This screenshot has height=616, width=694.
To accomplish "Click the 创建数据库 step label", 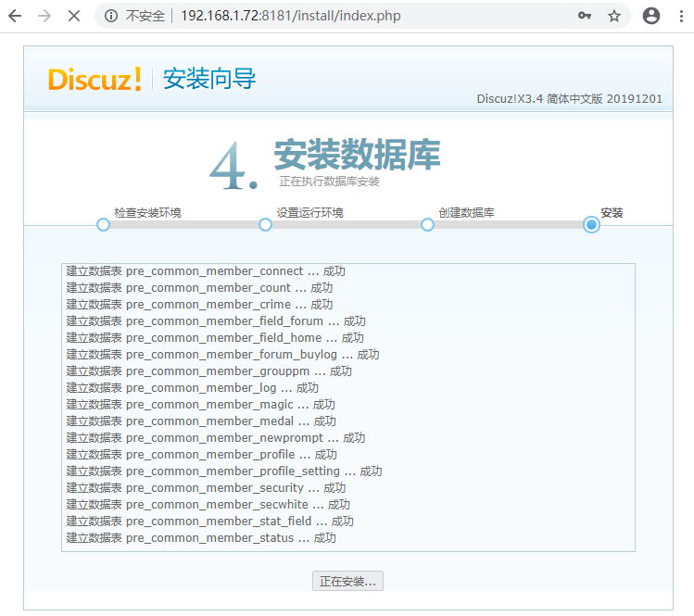I will pyautogui.click(x=466, y=212).
